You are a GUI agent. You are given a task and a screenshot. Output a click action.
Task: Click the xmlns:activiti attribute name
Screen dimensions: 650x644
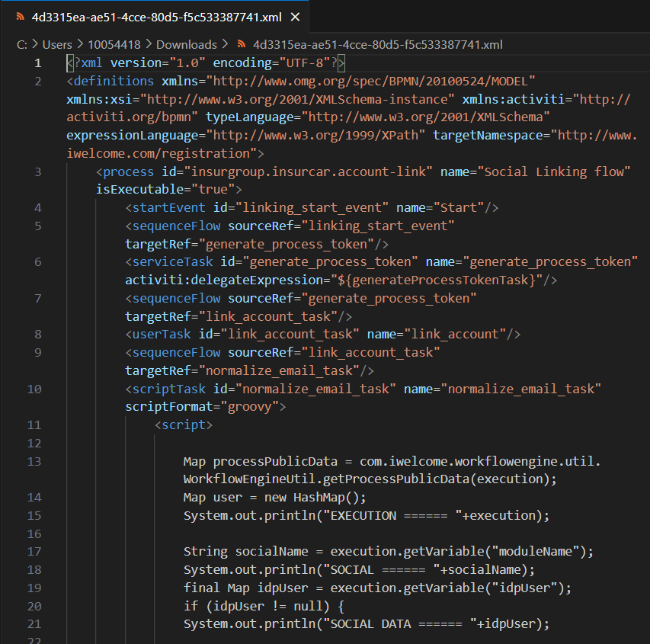[513, 100]
